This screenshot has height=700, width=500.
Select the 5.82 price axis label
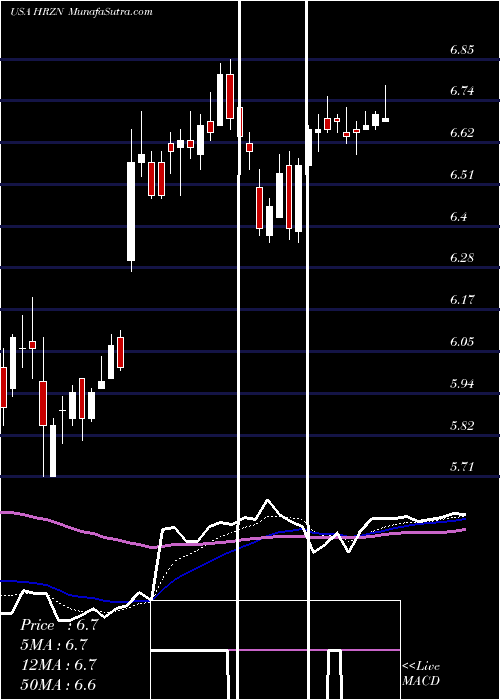tap(462, 425)
